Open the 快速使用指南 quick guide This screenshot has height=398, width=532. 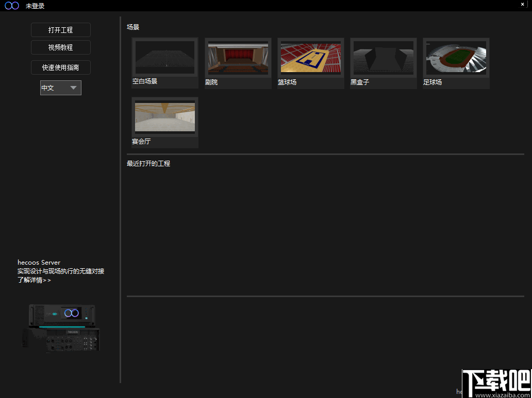point(61,67)
